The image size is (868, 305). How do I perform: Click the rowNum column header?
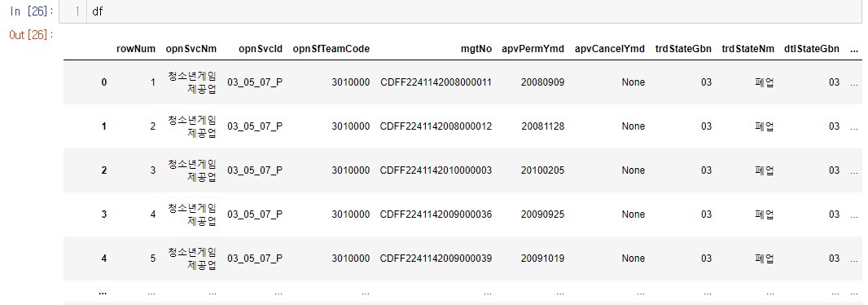pyautogui.click(x=136, y=49)
